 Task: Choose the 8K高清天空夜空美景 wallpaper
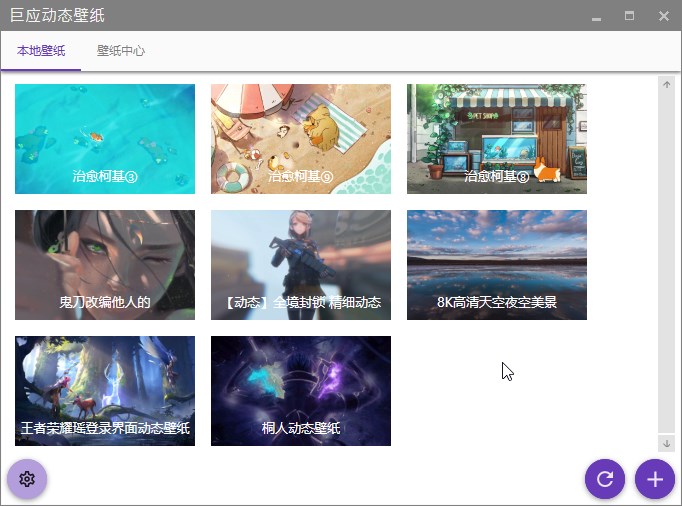tap(497, 265)
